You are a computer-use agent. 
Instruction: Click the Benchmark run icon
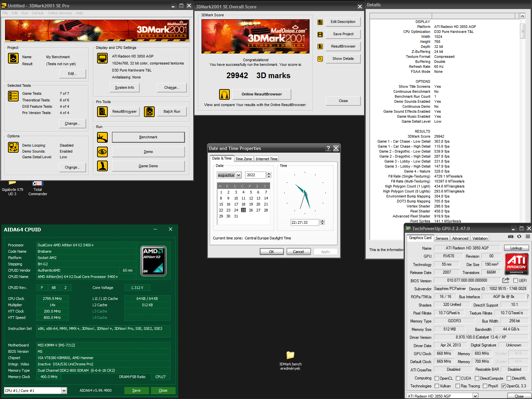coord(102,137)
